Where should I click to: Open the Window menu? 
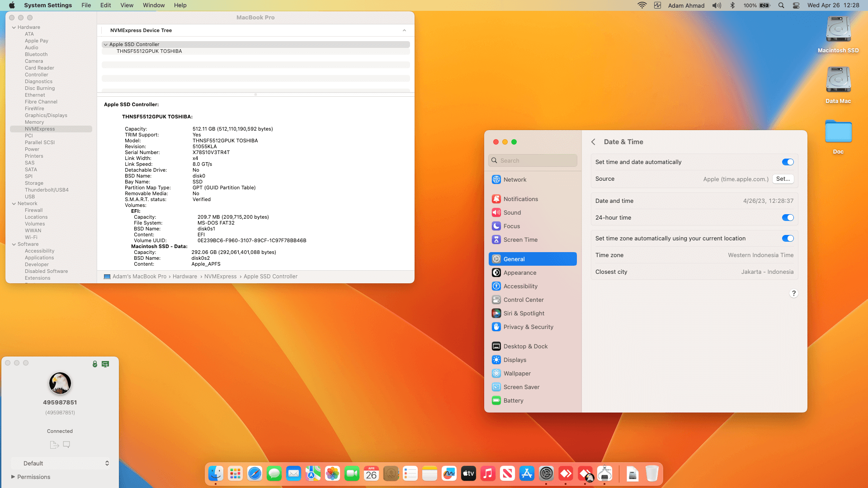[x=154, y=5]
